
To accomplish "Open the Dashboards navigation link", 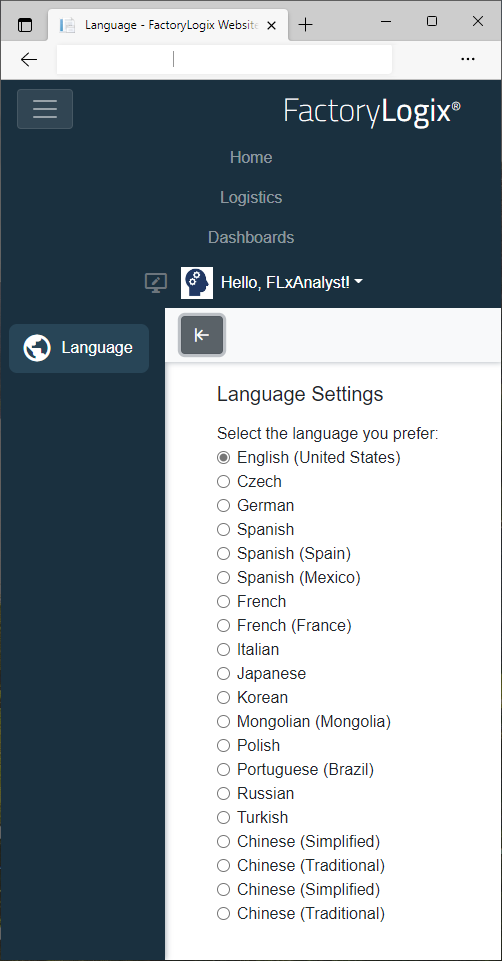I will (x=251, y=237).
